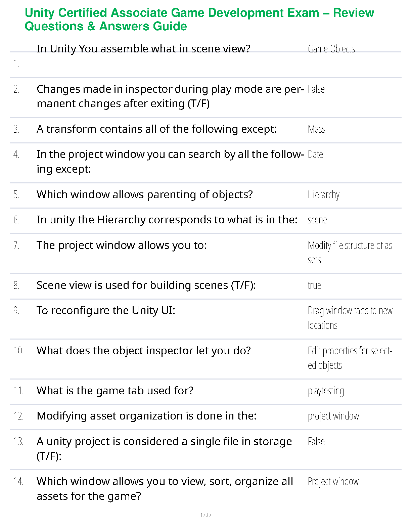This screenshot has height=532, width=411.
Task: Click the "A transform contains" question
Action: (156, 129)
